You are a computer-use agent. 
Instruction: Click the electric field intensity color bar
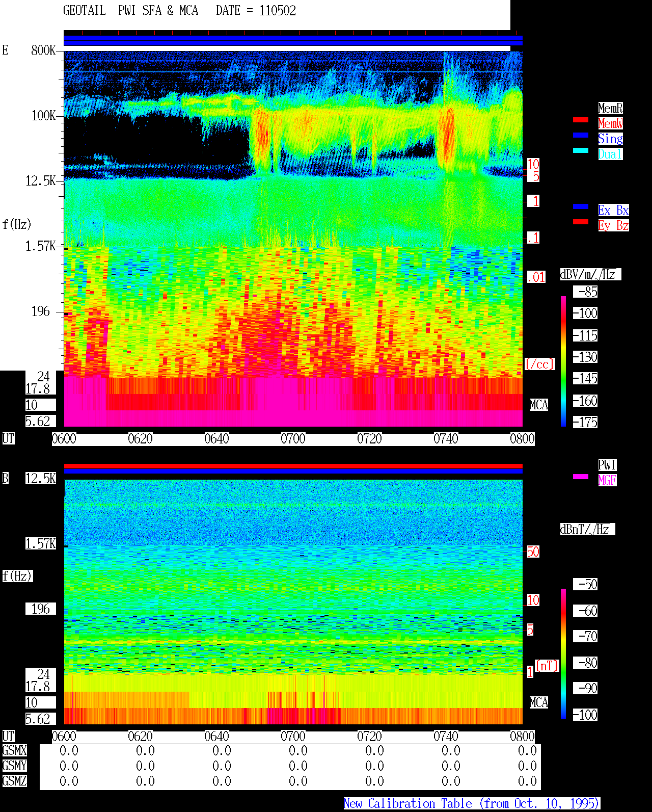[563, 361]
